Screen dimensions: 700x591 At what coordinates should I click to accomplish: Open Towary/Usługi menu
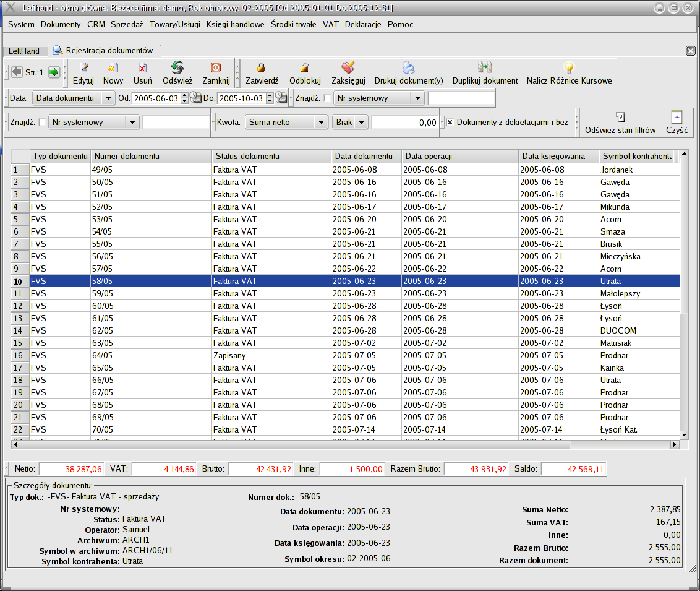click(174, 25)
